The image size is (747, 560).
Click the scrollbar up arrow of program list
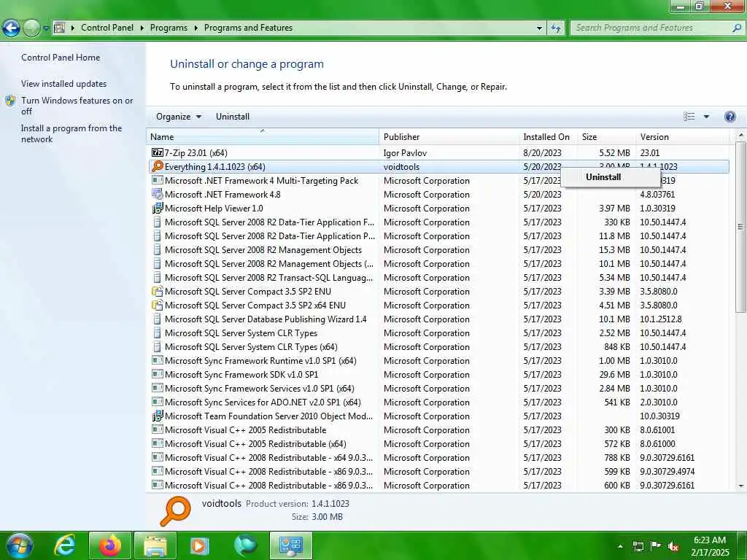pyautogui.click(x=741, y=135)
